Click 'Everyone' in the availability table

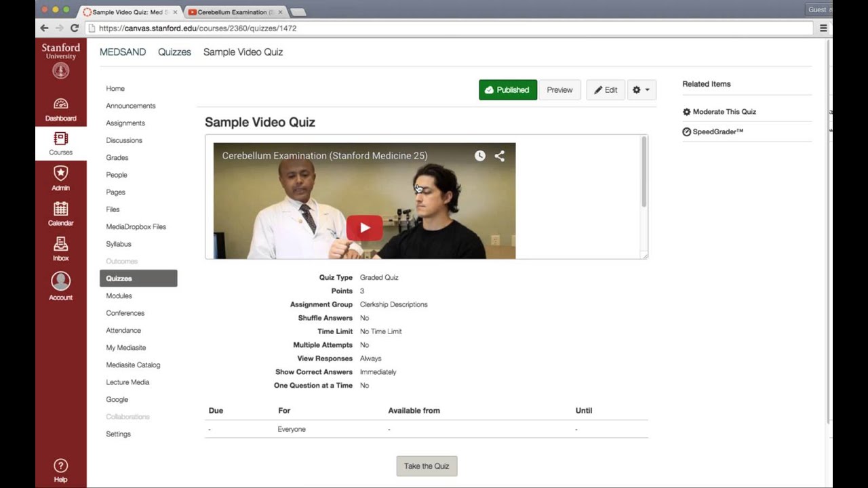pos(292,430)
